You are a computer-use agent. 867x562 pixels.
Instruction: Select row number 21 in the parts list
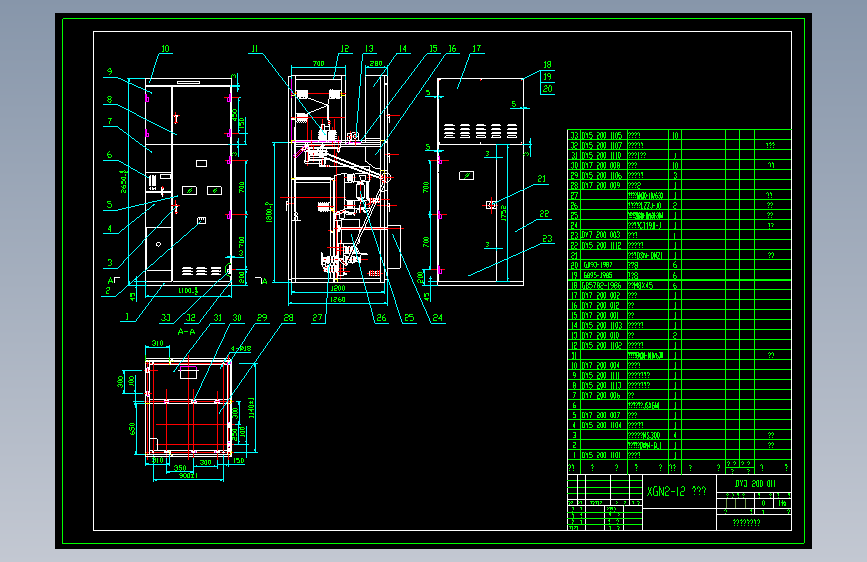574,255
